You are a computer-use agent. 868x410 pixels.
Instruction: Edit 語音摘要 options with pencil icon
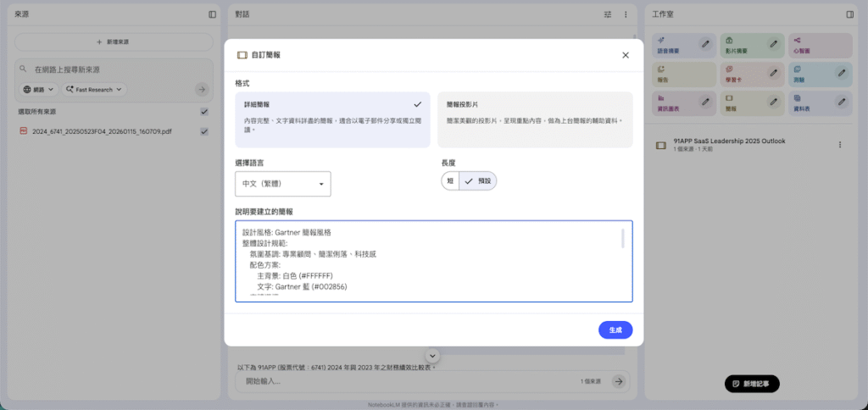tap(704, 44)
